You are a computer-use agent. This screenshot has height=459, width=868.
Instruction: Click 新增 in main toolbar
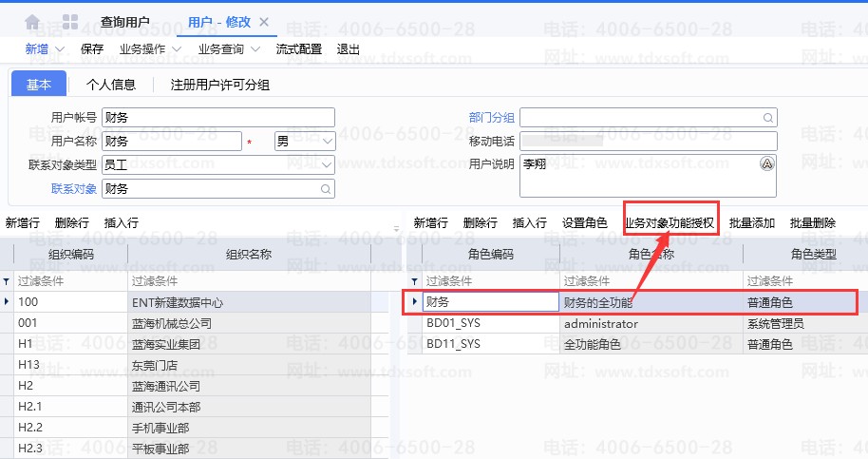36,49
